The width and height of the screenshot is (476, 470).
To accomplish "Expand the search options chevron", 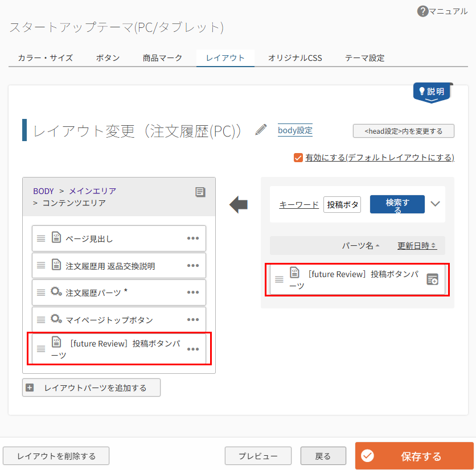I will coord(434,204).
